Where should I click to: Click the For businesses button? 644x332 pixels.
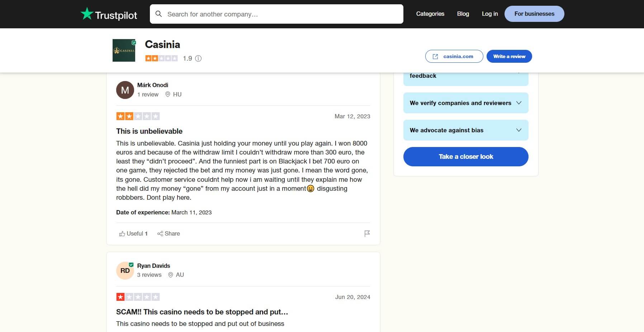click(534, 14)
